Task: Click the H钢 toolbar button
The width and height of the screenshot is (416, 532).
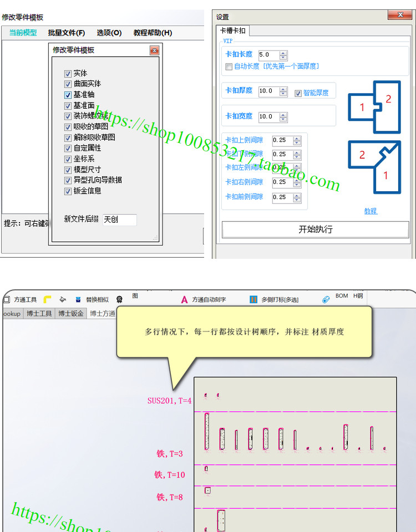Action: 358,296
